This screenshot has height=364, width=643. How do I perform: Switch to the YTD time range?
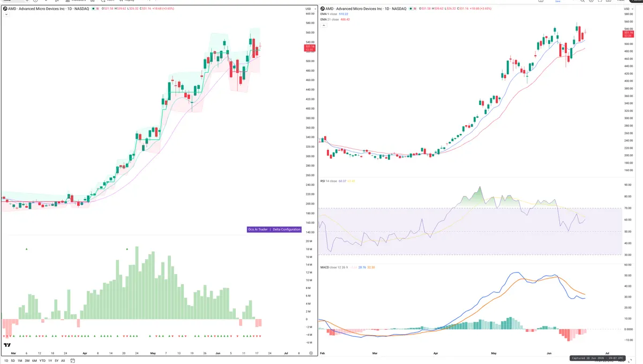coord(42,360)
